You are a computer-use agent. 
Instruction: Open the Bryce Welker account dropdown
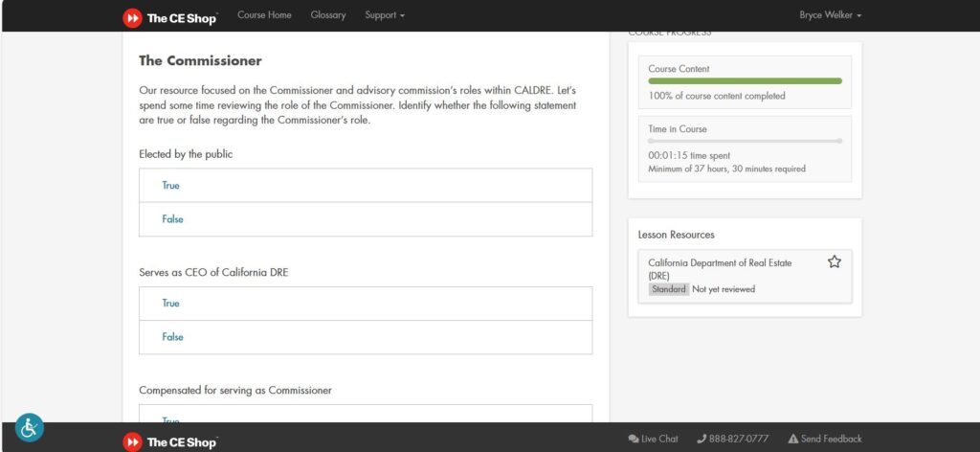pos(830,15)
